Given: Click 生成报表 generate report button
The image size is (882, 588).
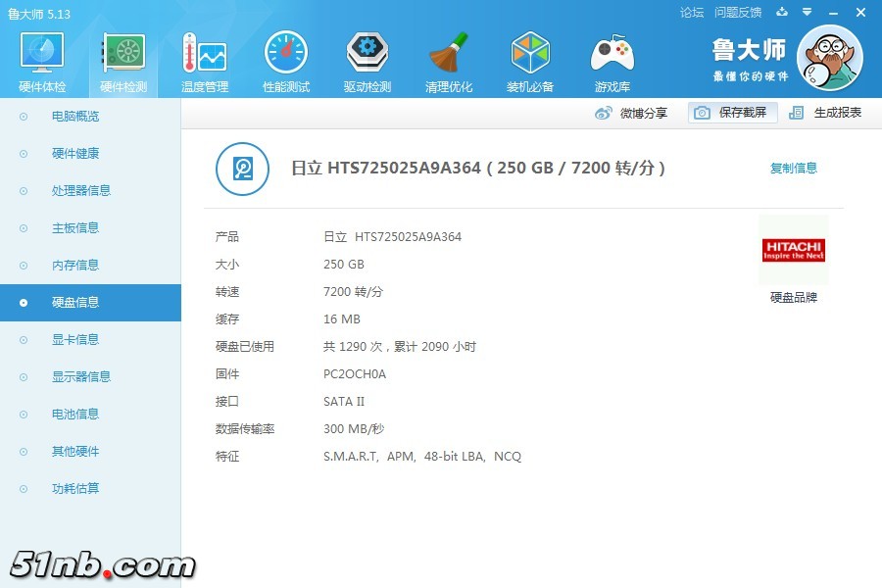Looking at the screenshot, I should pyautogui.click(x=826, y=113).
